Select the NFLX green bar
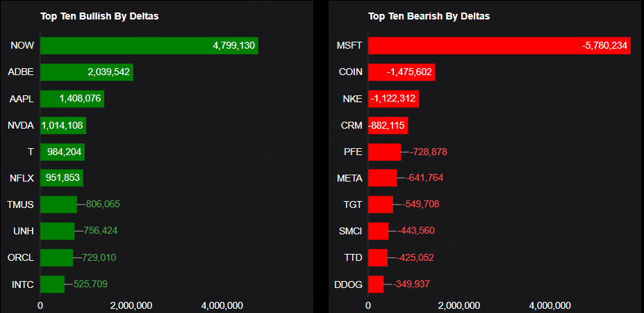The height and width of the screenshot is (313, 644). [61, 178]
